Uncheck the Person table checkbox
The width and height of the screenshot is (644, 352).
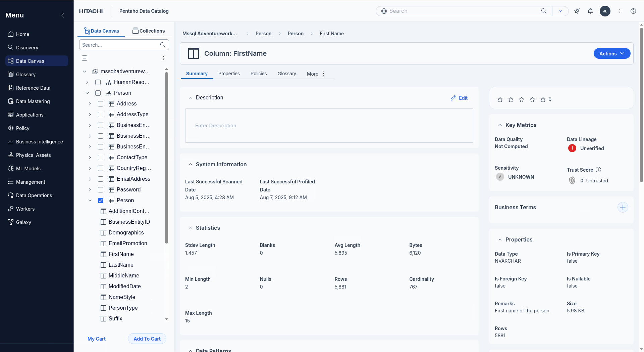(101, 201)
